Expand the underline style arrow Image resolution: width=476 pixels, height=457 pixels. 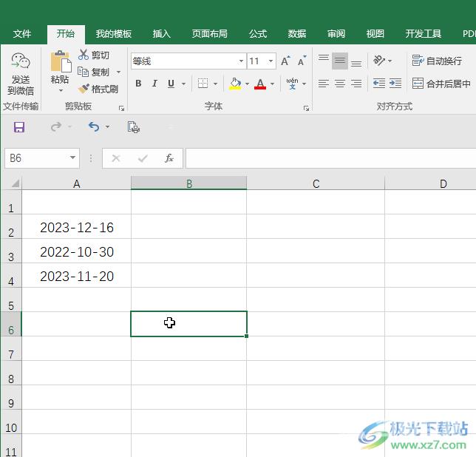click(183, 84)
